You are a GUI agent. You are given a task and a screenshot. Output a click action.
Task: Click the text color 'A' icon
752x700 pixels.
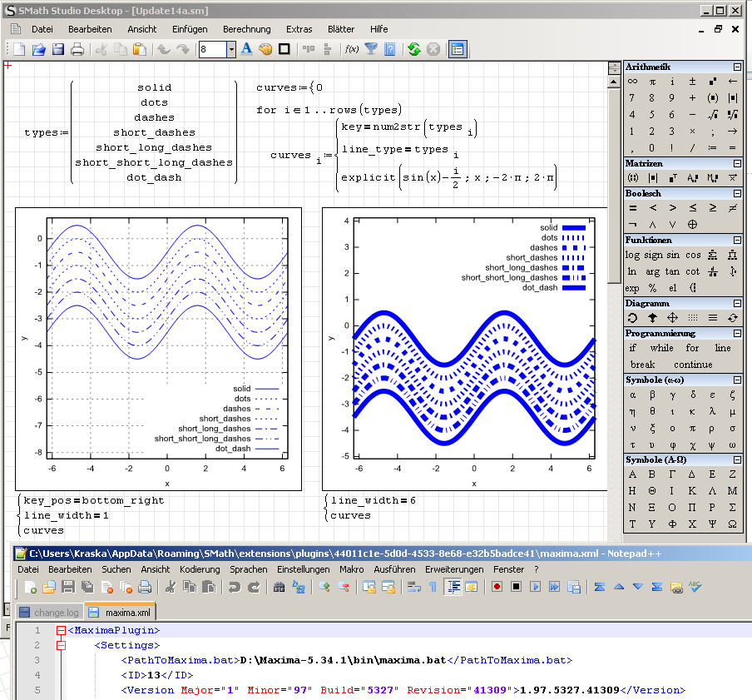tap(246, 49)
